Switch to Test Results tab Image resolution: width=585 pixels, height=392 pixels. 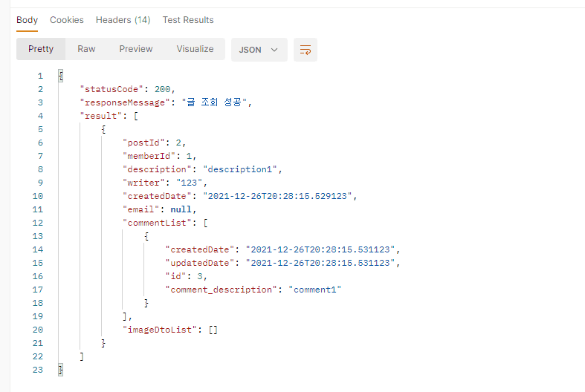[188, 20]
